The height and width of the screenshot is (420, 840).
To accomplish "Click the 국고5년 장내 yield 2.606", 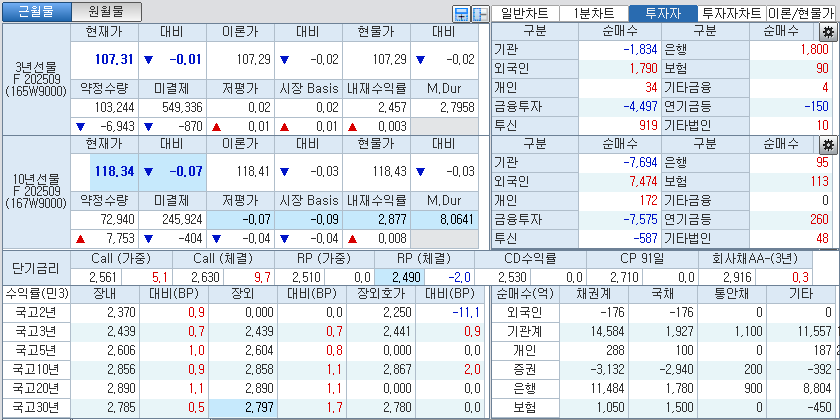I will pos(104,351).
